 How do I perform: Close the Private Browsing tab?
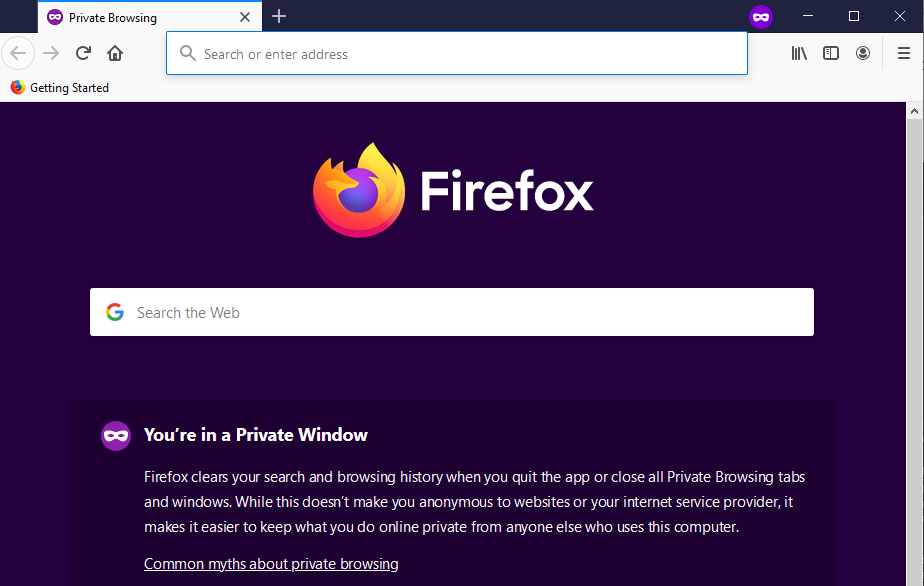click(245, 16)
